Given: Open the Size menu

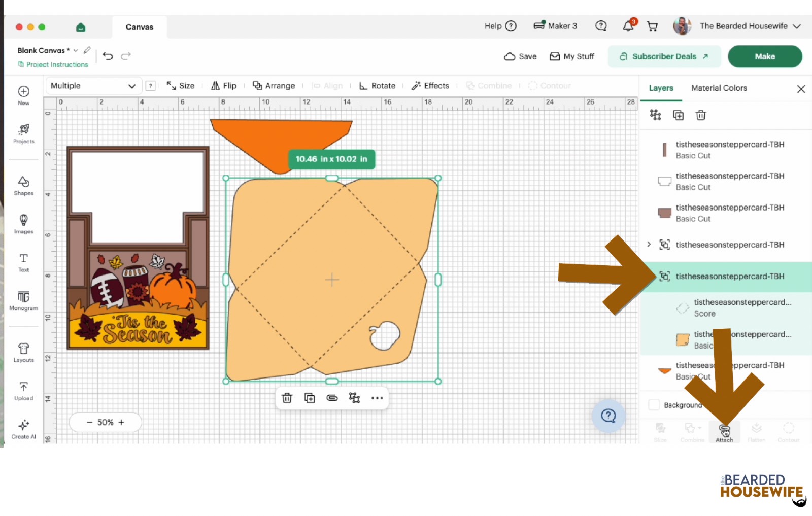Looking at the screenshot, I should coord(181,86).
